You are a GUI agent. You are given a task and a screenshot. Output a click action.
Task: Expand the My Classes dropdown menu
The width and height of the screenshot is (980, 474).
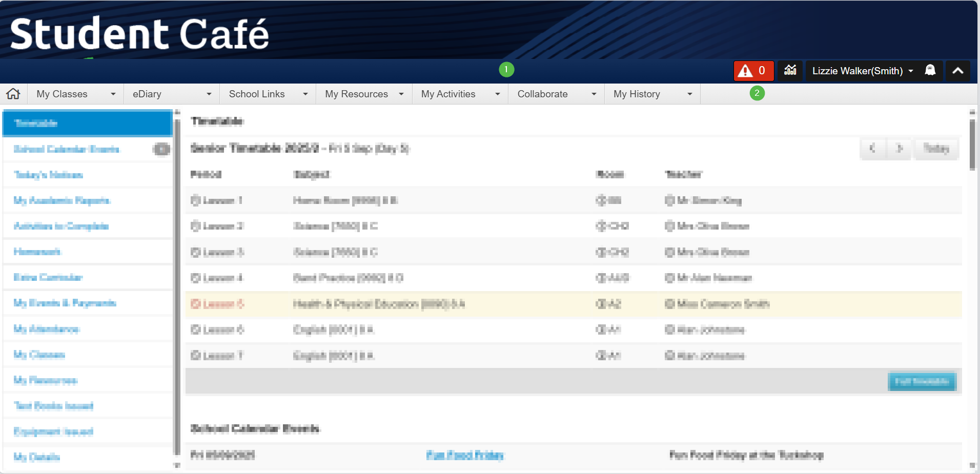pos(75,94)
